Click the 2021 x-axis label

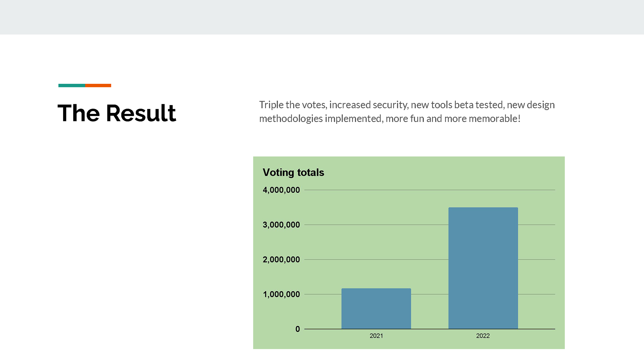(x=376, y=336)
